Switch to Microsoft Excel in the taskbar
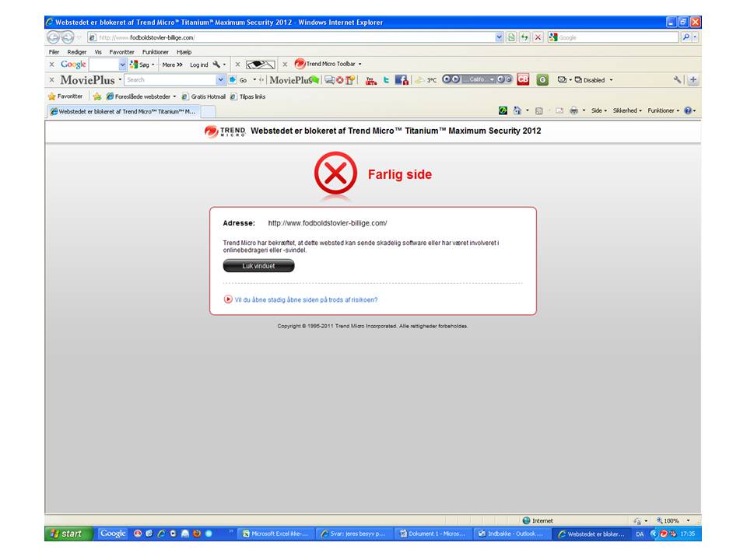The width and height of the screenshot is (747, 560). pyautogui.click(x=275, y=534)
